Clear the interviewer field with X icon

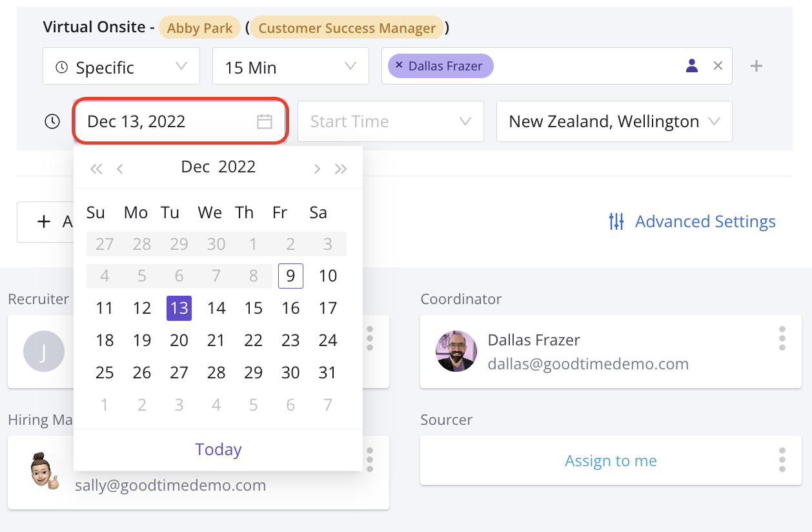coord(718,65)
